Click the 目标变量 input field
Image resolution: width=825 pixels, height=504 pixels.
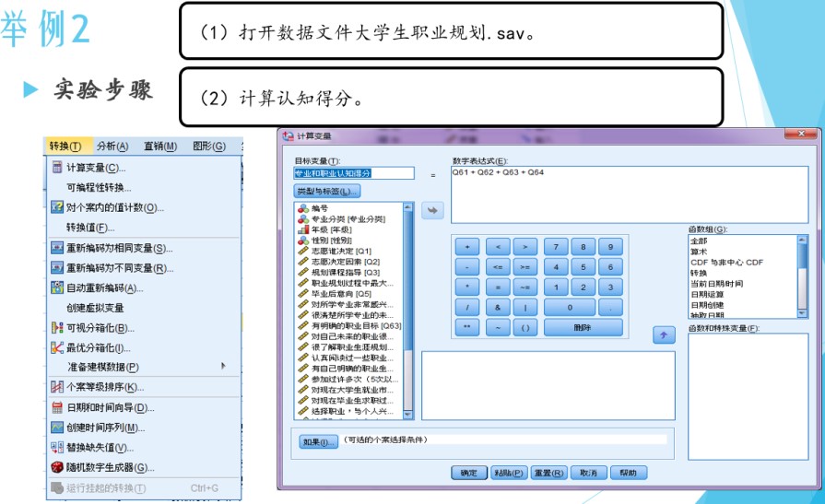(x=354, y=172)
